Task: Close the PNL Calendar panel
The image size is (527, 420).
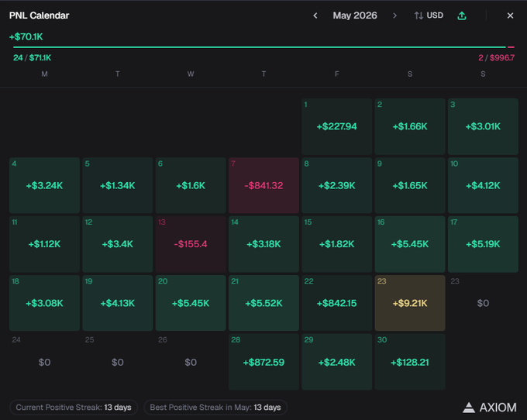Action: (x=510, y=15)
